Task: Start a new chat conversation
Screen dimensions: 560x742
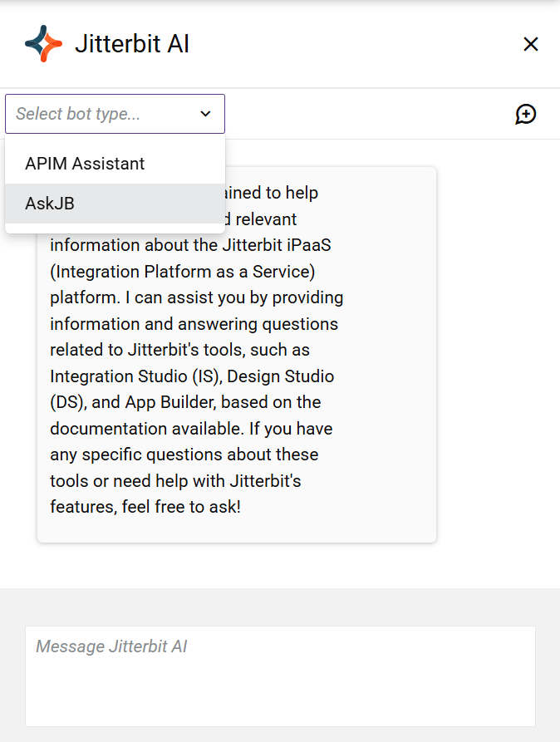Action: [525, 114]
